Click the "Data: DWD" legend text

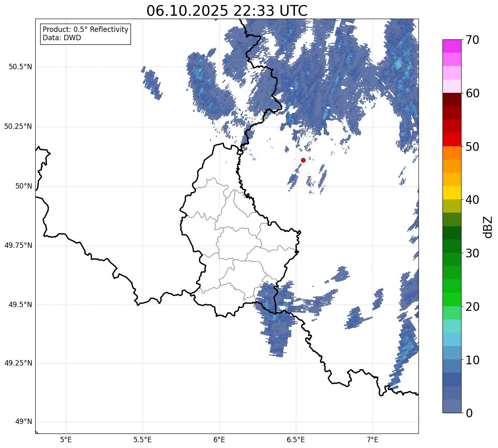[62, 38]
